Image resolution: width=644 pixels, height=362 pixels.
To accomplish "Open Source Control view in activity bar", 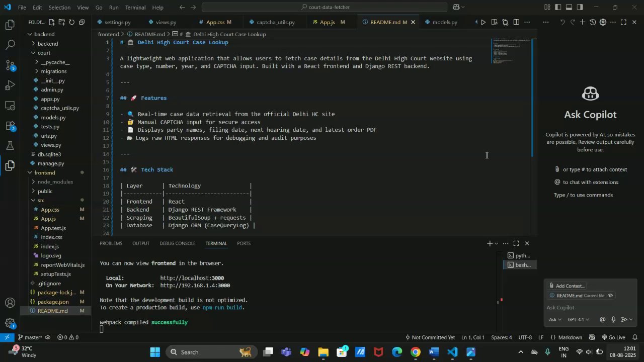I will [10, 65].
